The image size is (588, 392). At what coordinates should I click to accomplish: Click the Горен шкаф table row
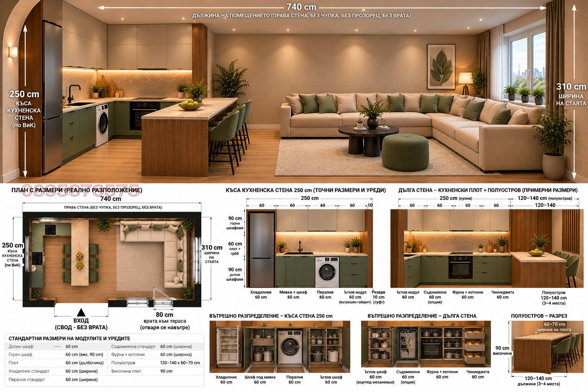(x=57, y=354)
